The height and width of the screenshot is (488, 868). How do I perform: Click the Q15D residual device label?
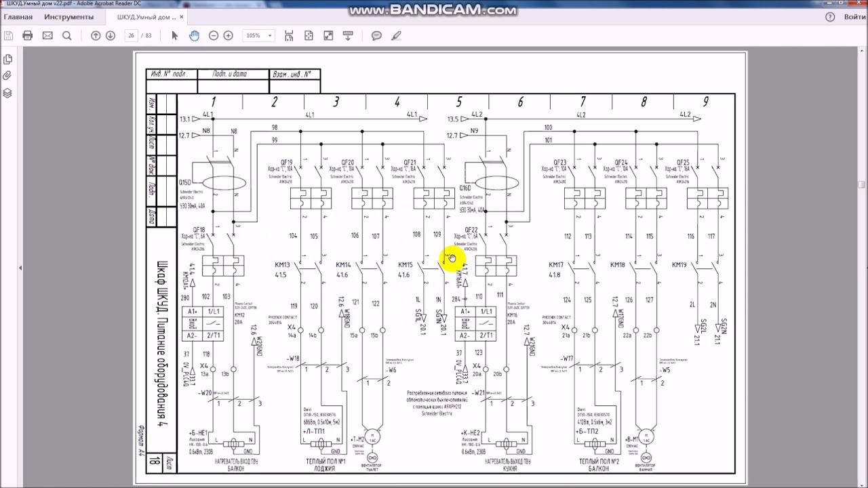[185, 183]
